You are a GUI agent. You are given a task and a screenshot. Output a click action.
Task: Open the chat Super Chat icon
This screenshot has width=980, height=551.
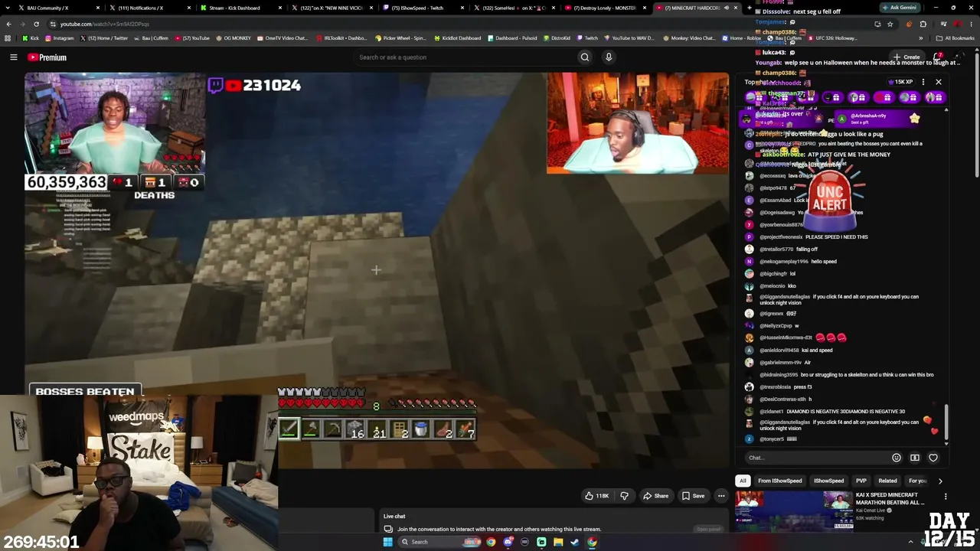click(x=915, y=458)
